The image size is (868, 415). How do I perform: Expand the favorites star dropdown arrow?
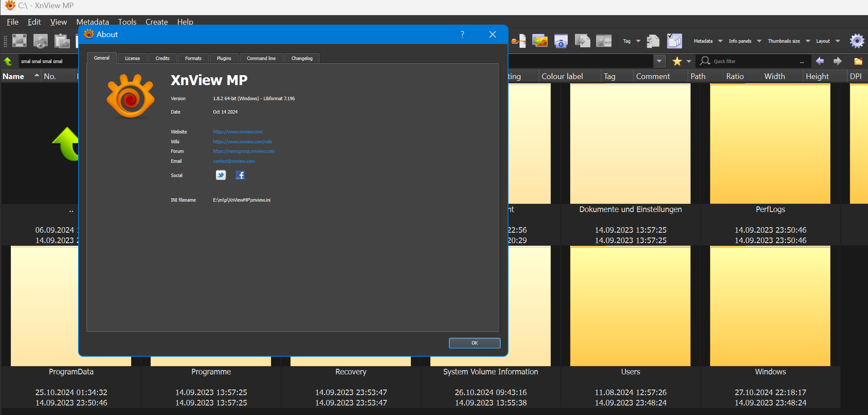coord(689,61)
